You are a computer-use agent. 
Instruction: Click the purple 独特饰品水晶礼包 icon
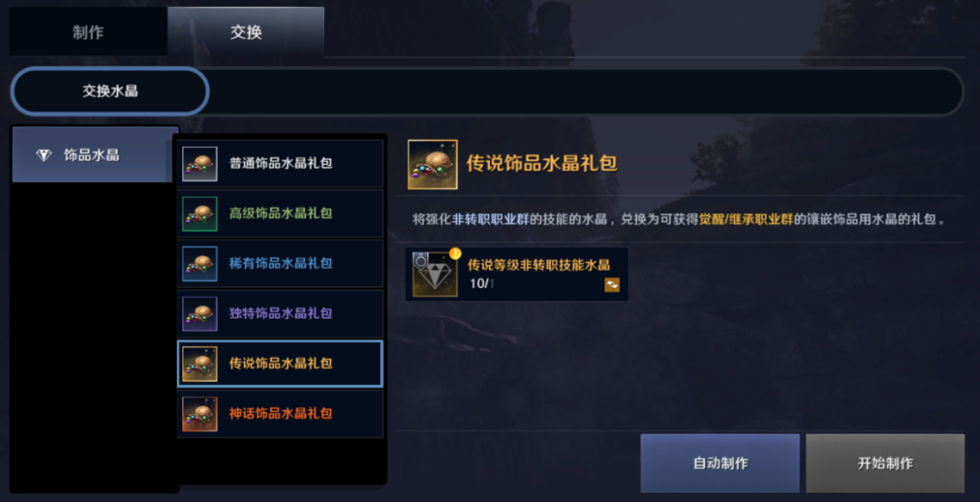pyautogui.click(x=200, y=314)
